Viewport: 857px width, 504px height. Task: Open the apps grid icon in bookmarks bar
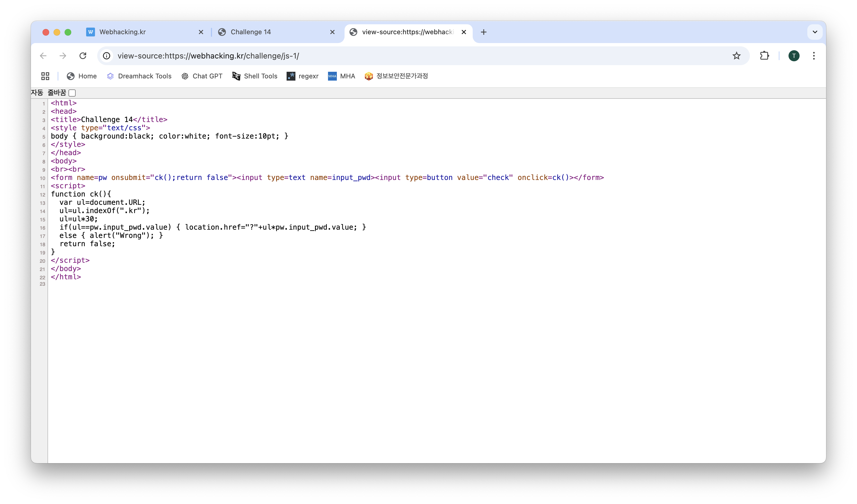(x=45, y=76)
